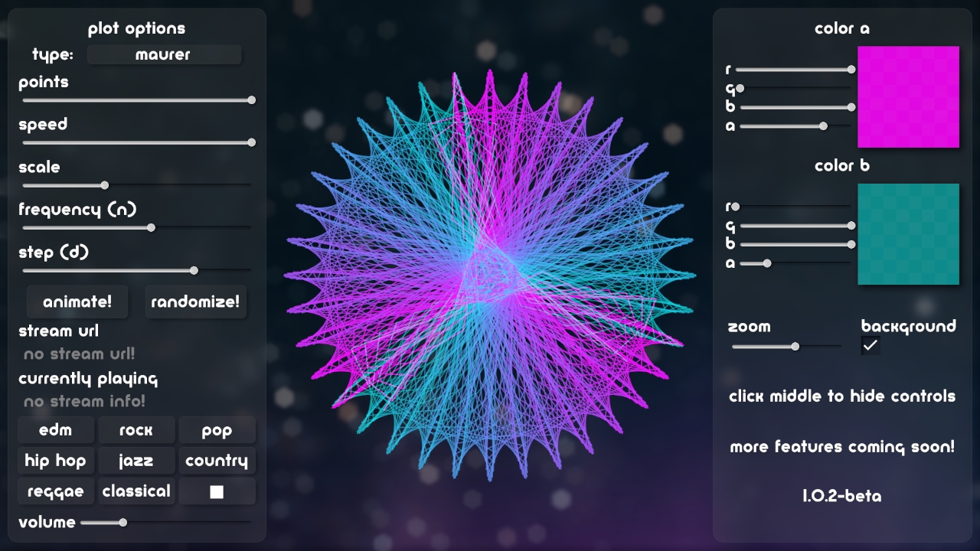Click the stop stream square icon
980x551 pixels.
pos(217,491)
